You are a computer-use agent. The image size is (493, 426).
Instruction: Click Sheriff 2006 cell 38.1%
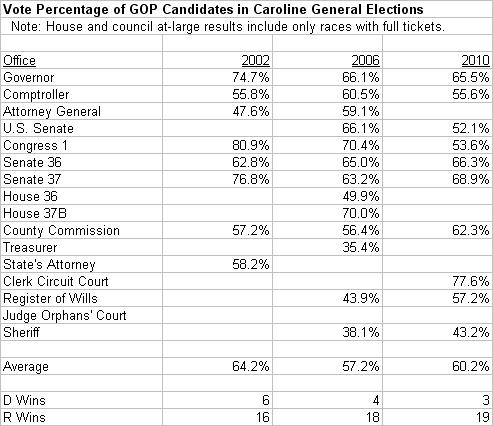click(327, 332)
